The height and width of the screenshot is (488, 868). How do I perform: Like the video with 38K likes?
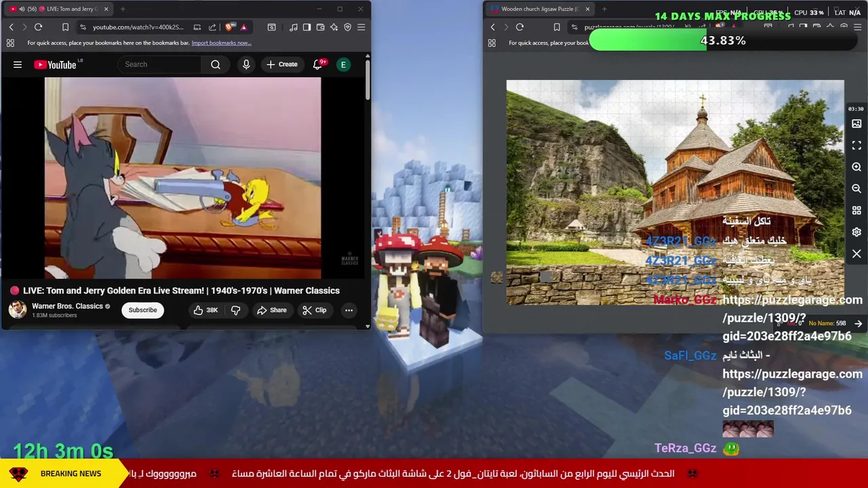[205, 310]
